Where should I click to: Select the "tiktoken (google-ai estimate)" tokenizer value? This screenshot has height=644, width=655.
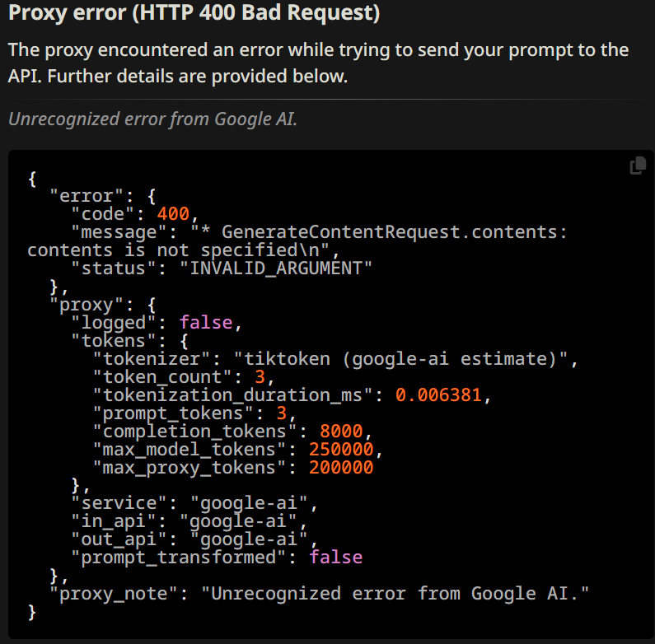click(405, 359)
